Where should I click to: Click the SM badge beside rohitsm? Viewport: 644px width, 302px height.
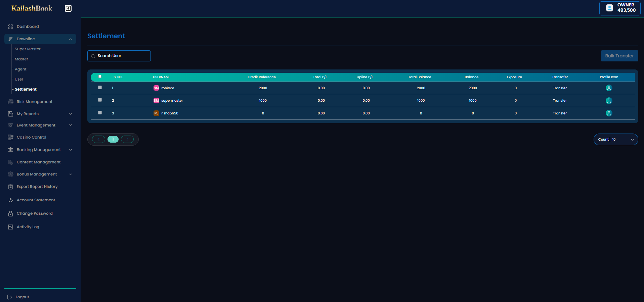156,88
